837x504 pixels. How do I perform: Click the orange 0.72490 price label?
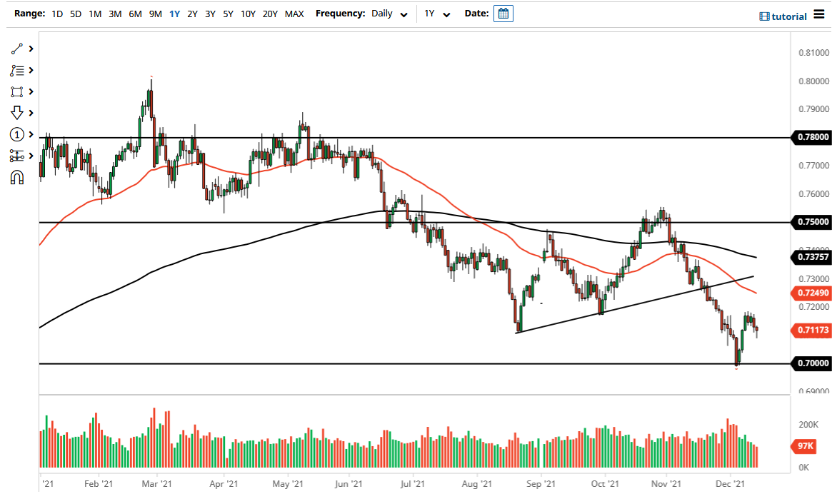[x=812, y=293]
